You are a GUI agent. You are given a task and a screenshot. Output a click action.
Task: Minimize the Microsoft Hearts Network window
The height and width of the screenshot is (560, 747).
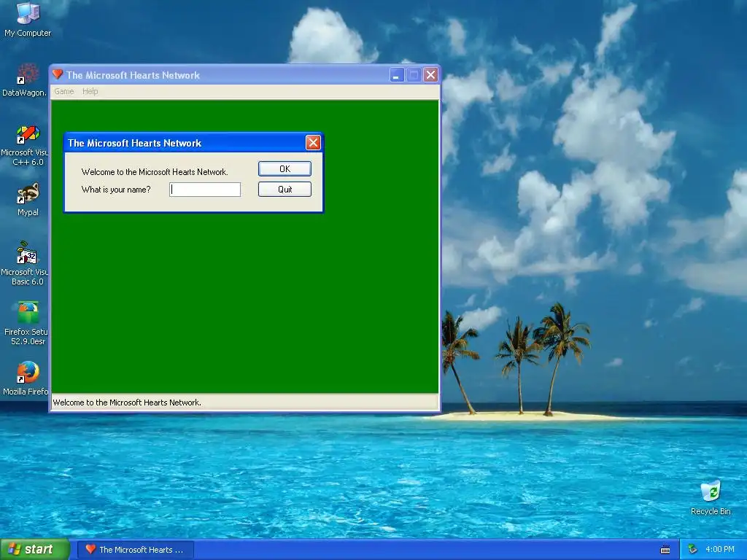coord(397,75)
